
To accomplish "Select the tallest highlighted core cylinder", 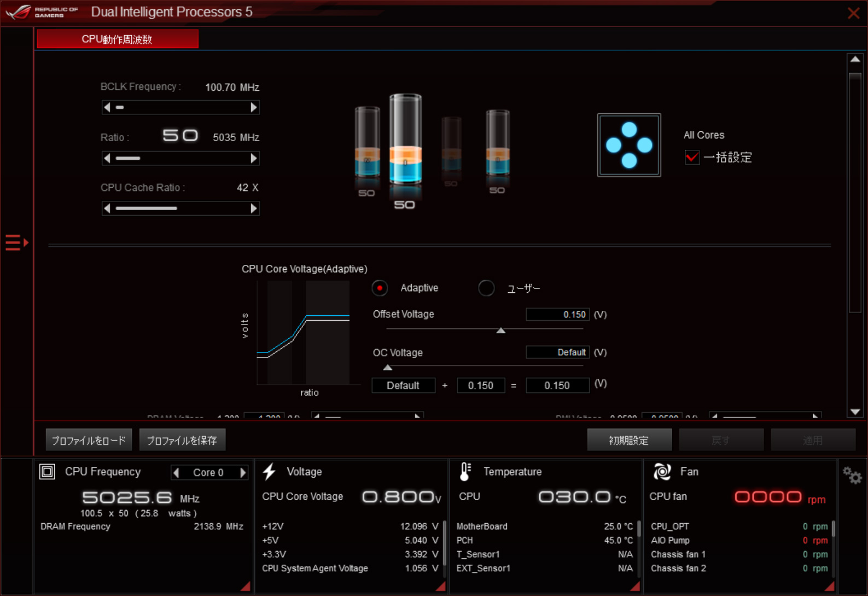I will tap(405, 140).
